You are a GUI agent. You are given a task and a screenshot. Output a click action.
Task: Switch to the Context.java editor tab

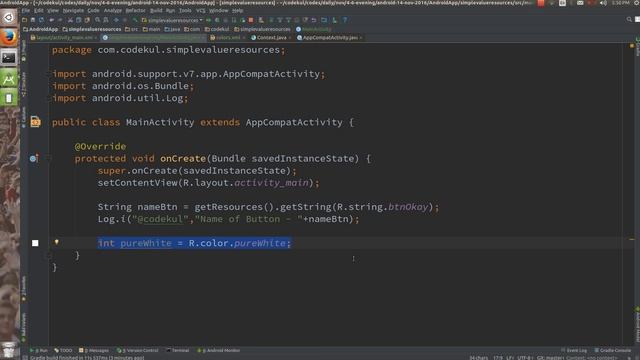[271, 38]
